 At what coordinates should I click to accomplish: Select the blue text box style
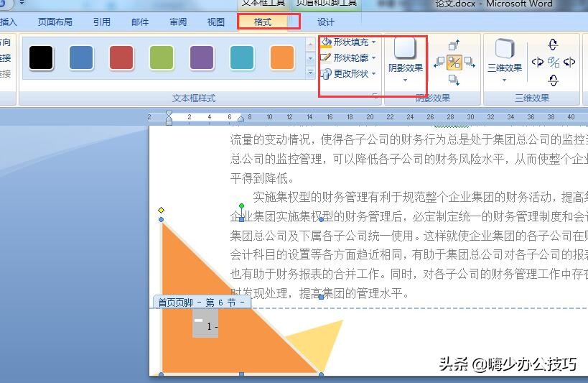tap(81, 57)
